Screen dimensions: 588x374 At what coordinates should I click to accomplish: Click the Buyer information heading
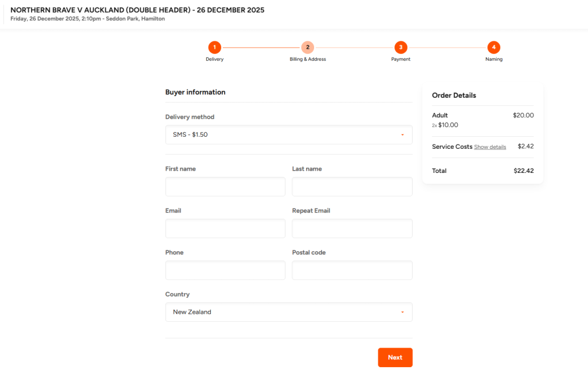[195, 92]
